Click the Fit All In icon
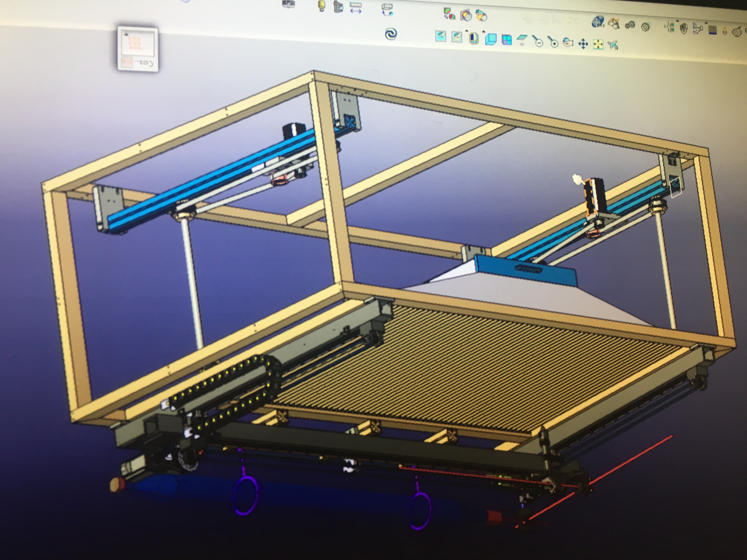The width and height of the screenshot is (747, 560). [598, 44]
